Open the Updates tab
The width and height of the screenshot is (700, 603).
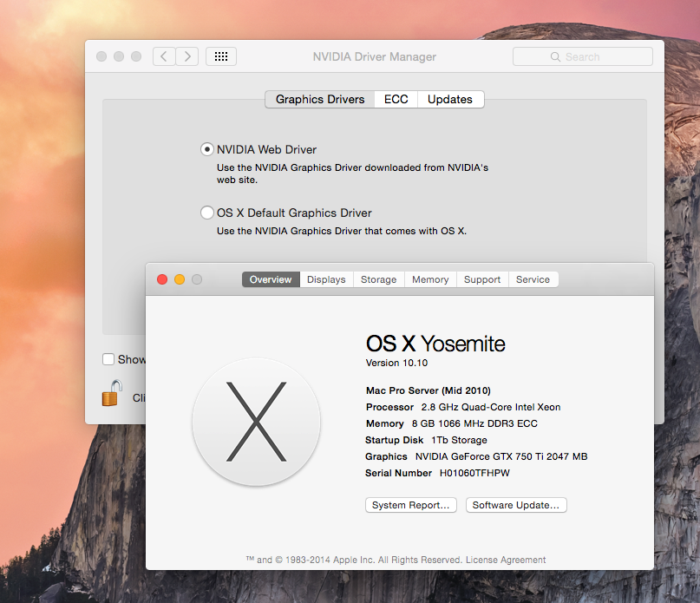[x=450, y=99]
